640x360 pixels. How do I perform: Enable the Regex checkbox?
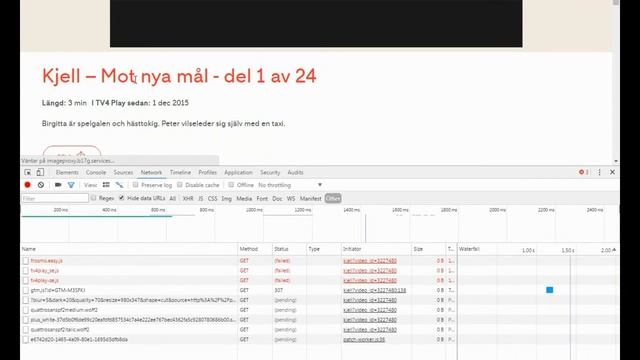point(93,198)
